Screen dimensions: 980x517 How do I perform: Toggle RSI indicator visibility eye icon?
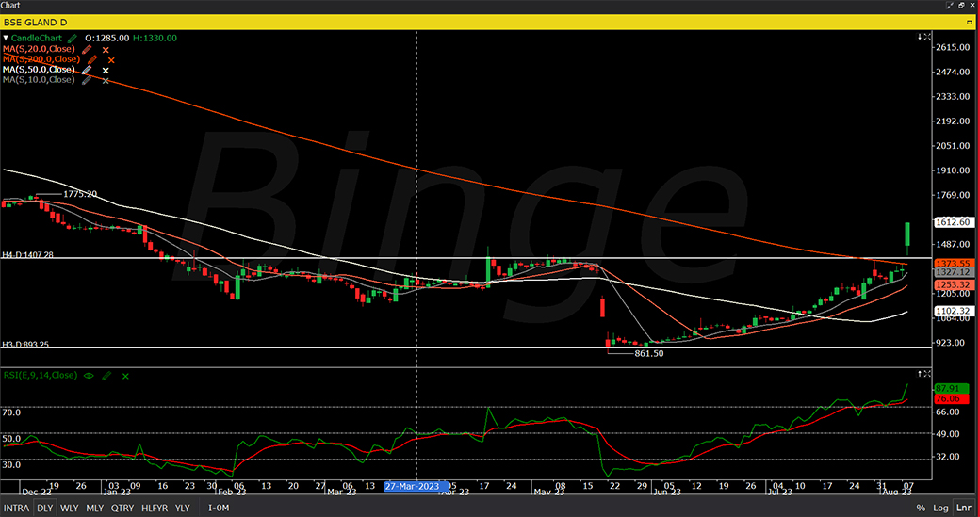pyautogui.click(x=89, y=376)
